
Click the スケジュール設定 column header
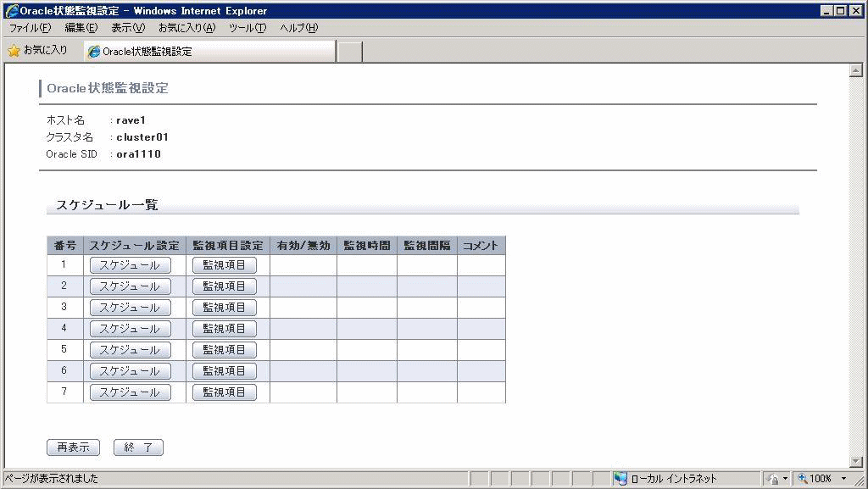click(135, 246)
